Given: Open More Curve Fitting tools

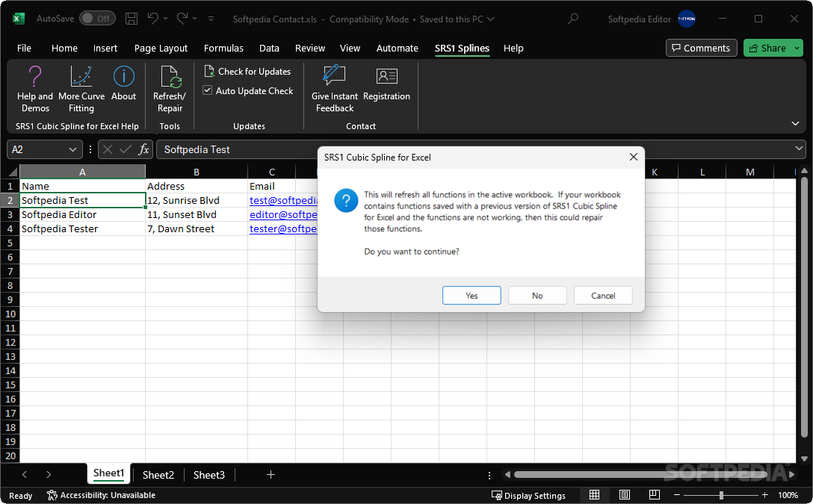Looking at the screenshot, I should 81,89.
